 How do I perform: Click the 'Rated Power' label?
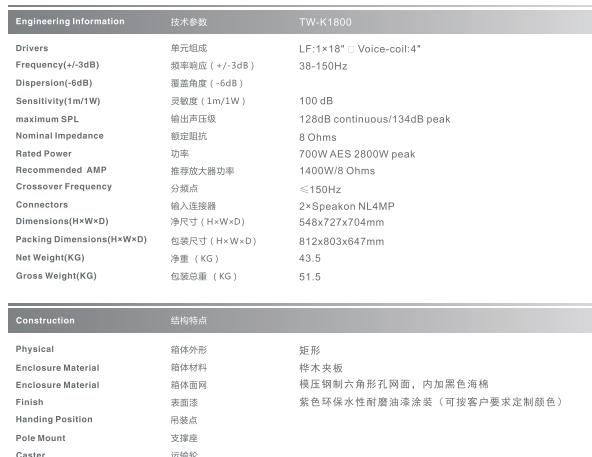click(44, 154)
